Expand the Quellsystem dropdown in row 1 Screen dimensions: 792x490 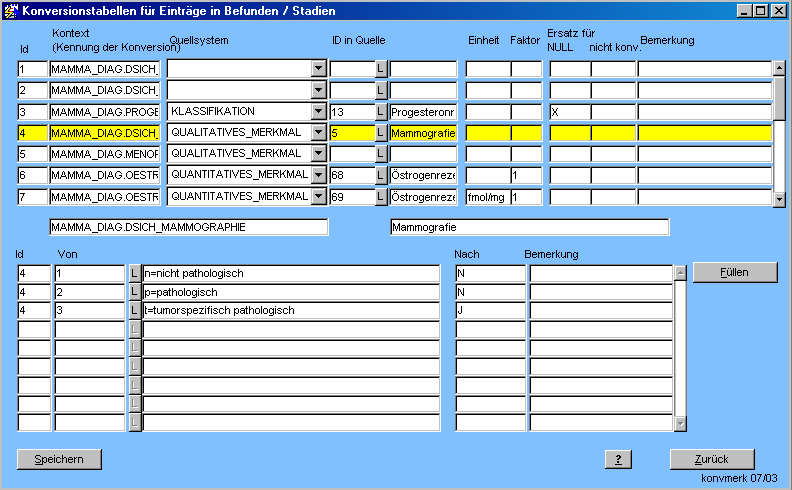coord(318,69)
